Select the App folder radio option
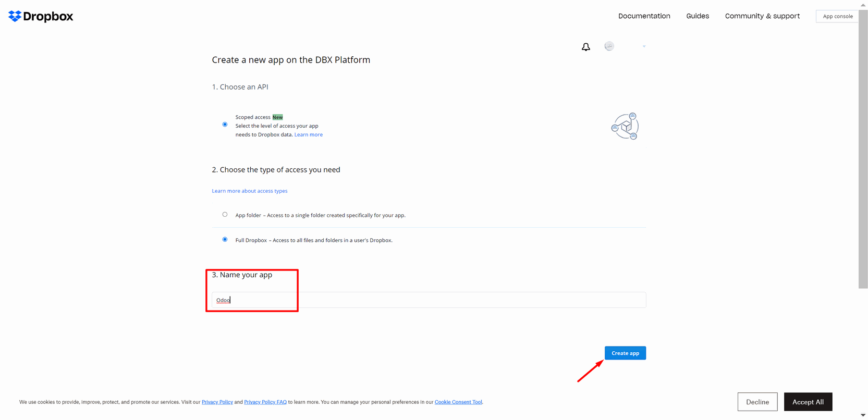 [x=225, y=214]
